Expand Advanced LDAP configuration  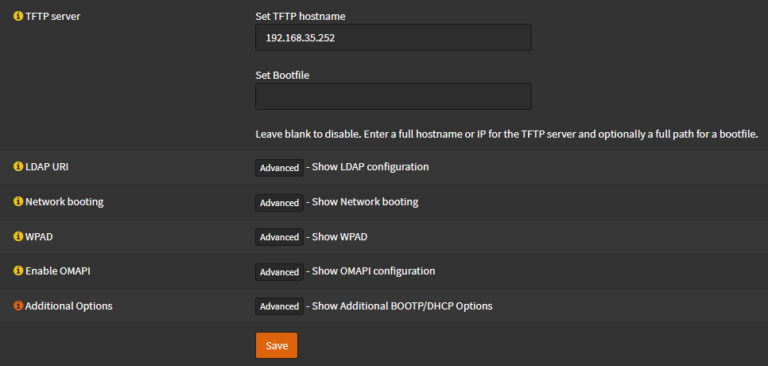coord(279,168)
